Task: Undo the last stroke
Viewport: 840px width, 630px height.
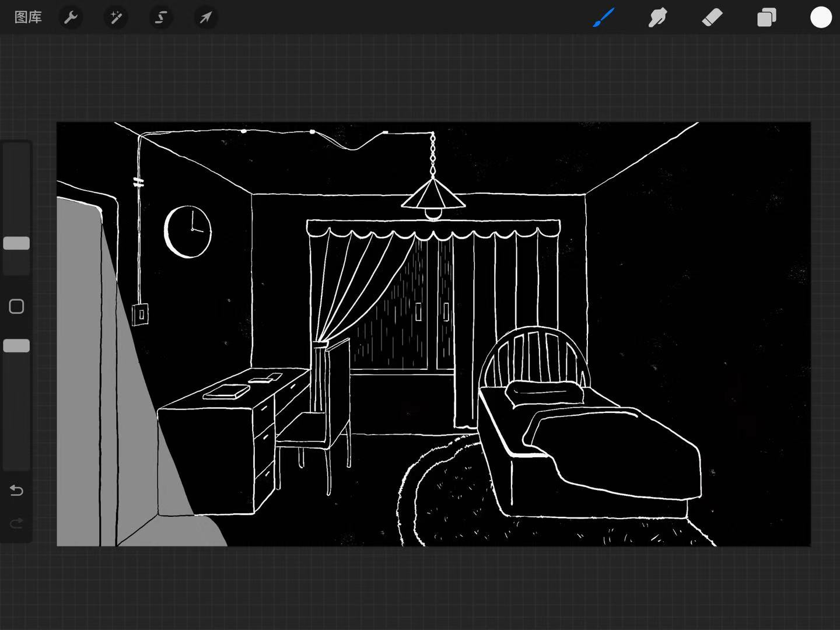Action: tap(16, 491)
